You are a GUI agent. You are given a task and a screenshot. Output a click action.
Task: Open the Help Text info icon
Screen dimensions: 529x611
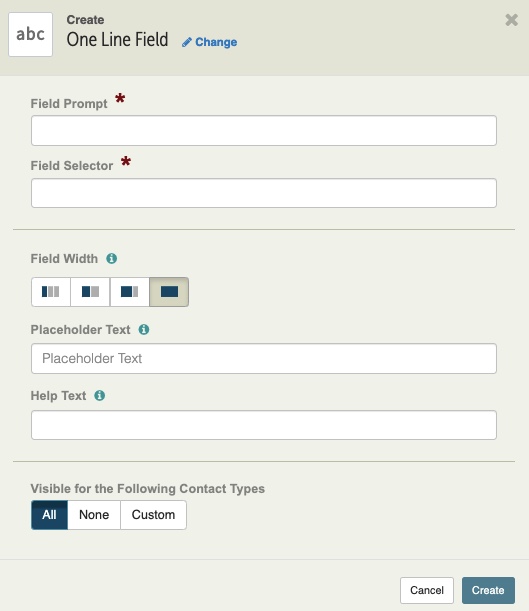(100, 396)
